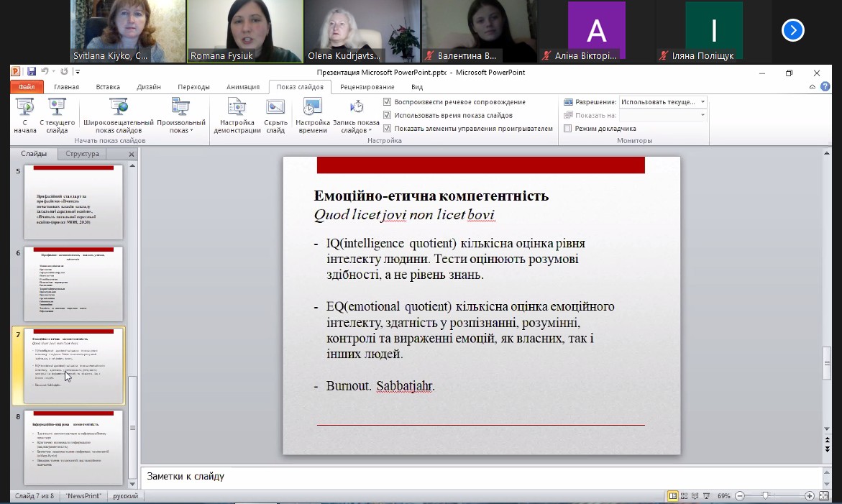Click the Hide Slide button
Screen dimensions: 842x504
click(275, 115)
